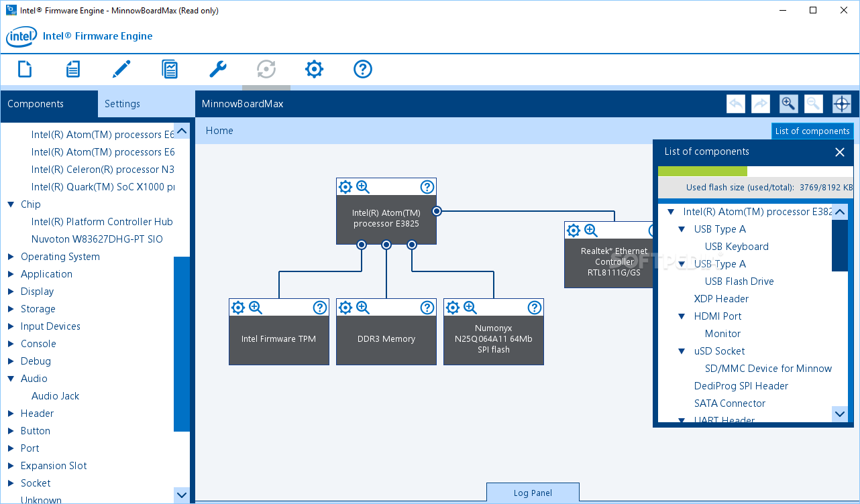
Task: Click the Redo arrow in diagram header
Action: (x=761, y=104)
